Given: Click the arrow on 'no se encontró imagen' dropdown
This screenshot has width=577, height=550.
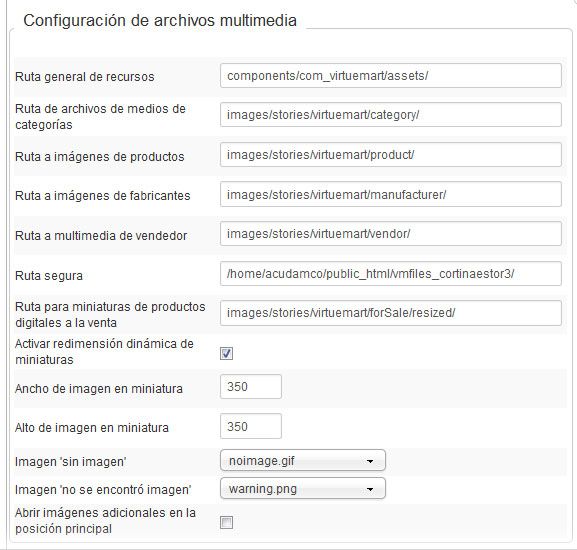Looking at the screenshot, I should click(370, 489).
